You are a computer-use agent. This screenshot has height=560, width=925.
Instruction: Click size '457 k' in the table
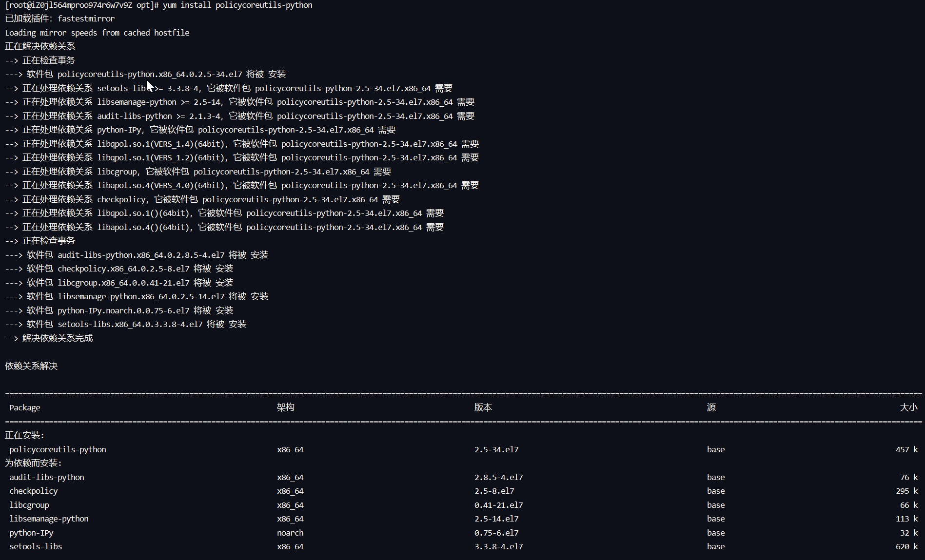pyautogui.click(x=907, y=449)
